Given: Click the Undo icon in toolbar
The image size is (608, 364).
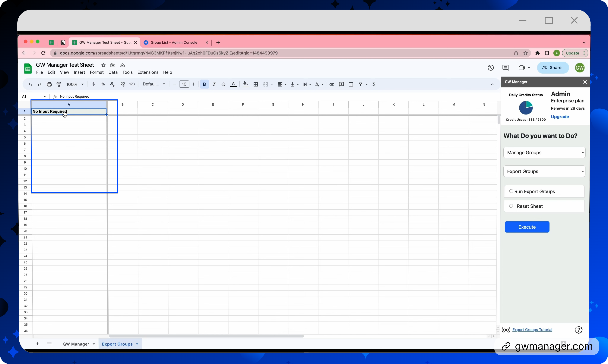Looking at the screenshot, I should [30, 84].
